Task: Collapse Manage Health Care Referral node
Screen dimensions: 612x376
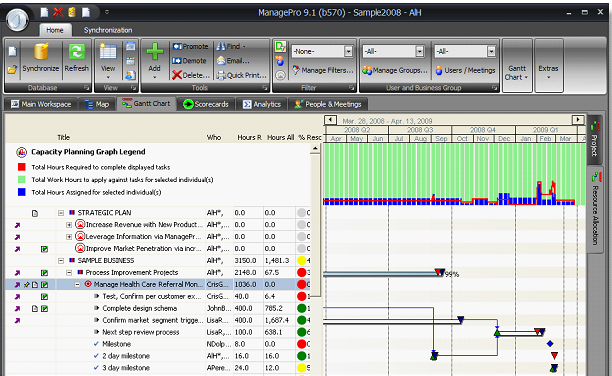Action: click(77, 285)
